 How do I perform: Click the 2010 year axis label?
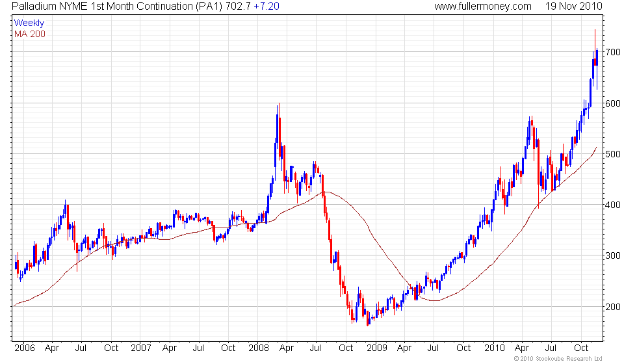click(495, 348)
